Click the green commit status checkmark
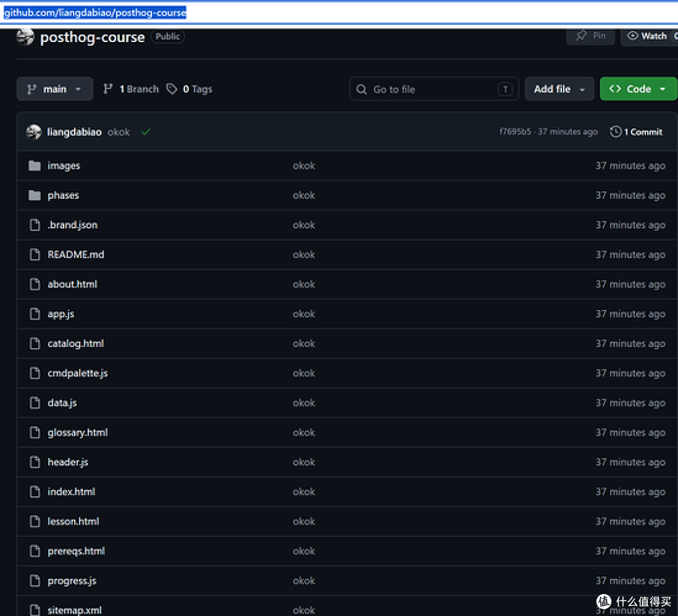The image size is (678, 616). click(x=146, y=132)
